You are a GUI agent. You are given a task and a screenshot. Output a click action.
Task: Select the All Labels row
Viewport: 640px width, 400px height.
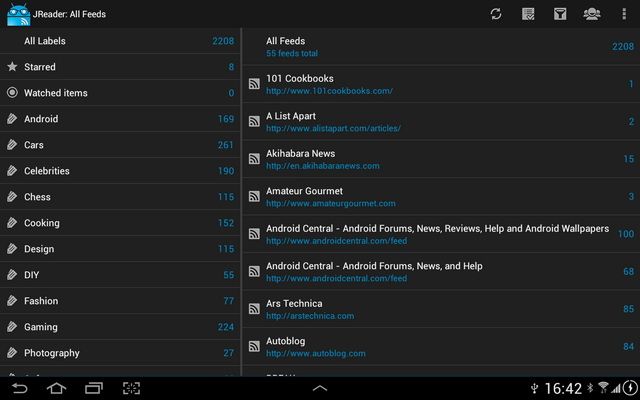pyautogui.click(x=120, y=41)
